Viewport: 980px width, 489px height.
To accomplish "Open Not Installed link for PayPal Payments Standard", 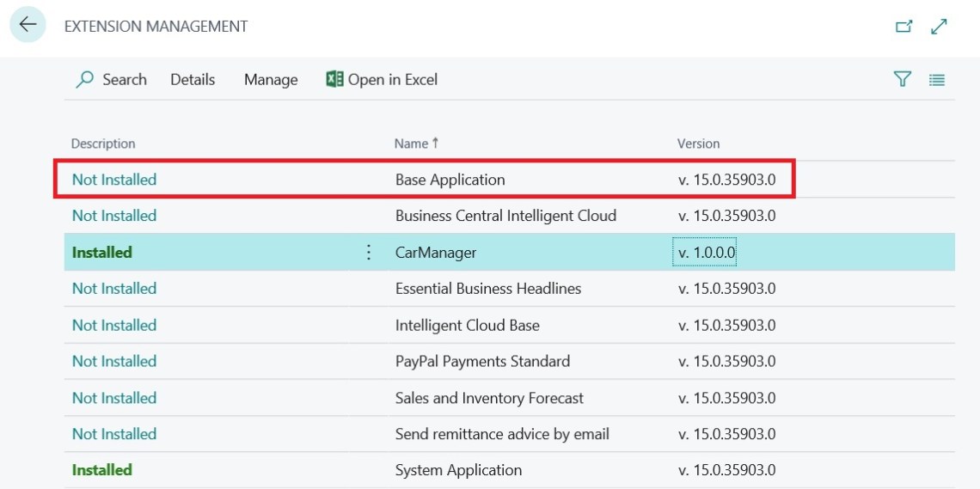I will 114,361.
